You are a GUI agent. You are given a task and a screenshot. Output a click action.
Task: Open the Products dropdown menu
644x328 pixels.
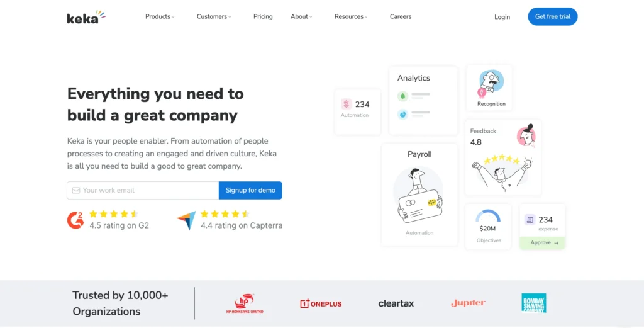pos(160,16)
